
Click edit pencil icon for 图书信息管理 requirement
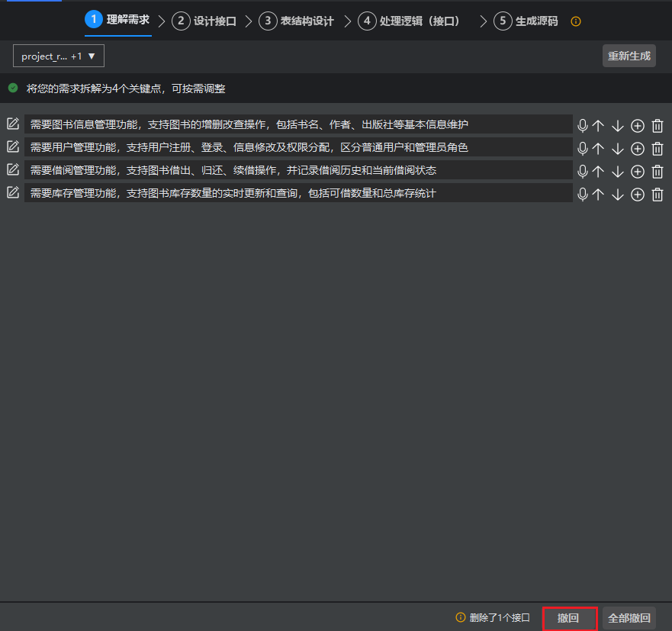tap(13, 124)
